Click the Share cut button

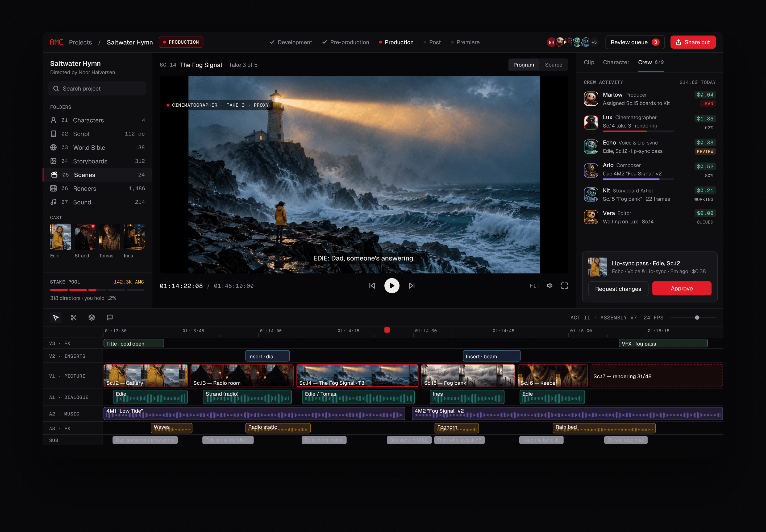coord(693,42)
